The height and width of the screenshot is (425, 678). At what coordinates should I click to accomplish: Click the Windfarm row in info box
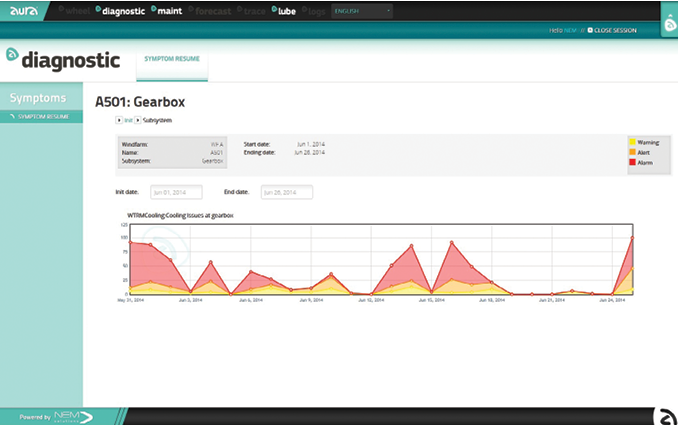[x=172, y=144]
